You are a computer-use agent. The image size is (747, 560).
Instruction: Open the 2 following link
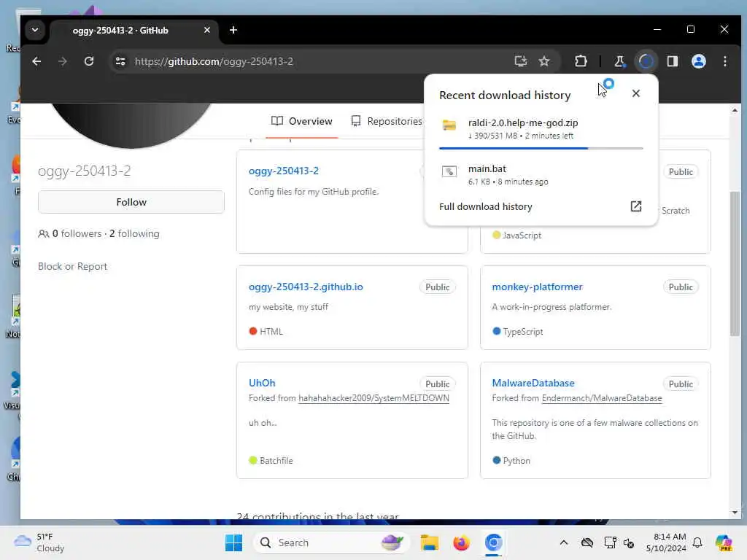pos(134,233)
